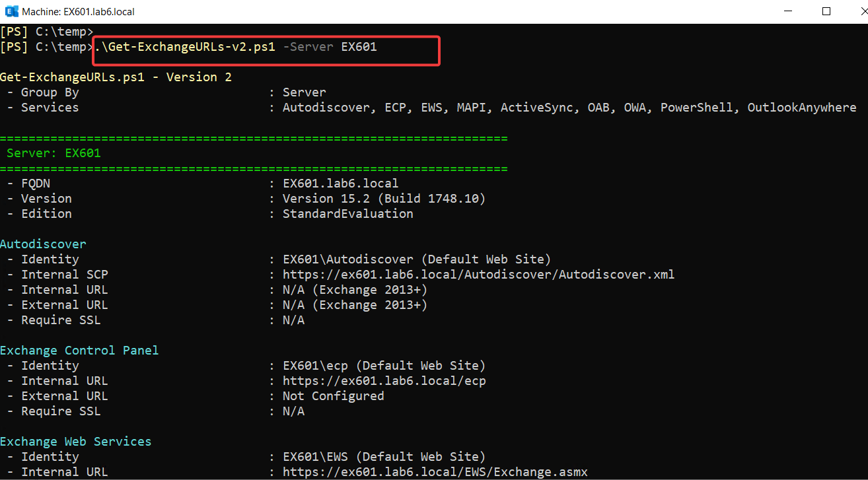Click the Identity label under Autodiscover

[50, 259]
